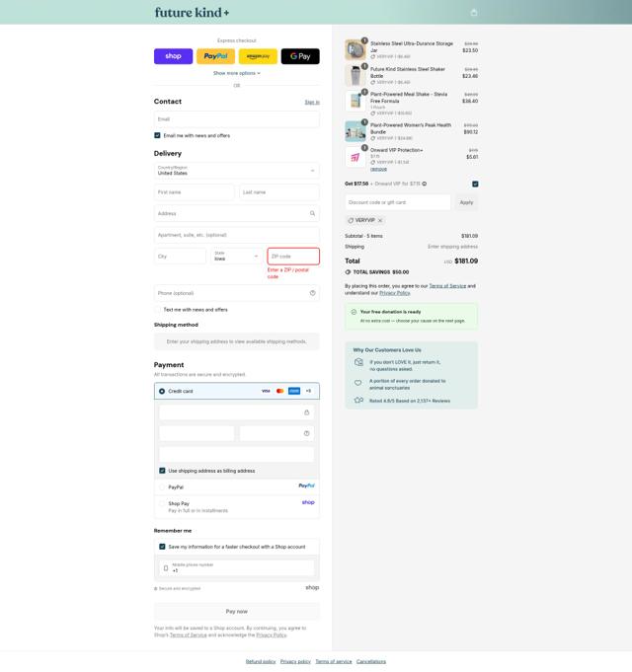This screenshot has width=632, height=672.
Task: Click the First name field
Action: click(x=195, y=192)
